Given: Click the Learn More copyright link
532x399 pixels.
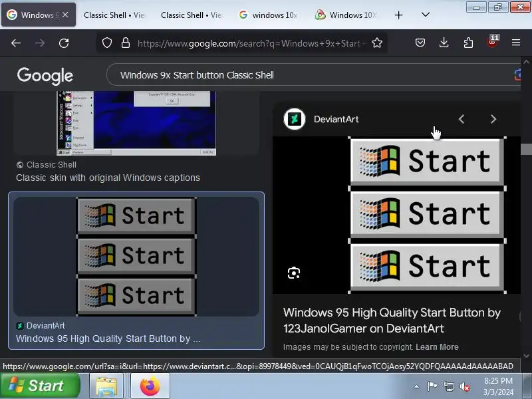Looking at the screenshot, I should [x=437, y=346].
